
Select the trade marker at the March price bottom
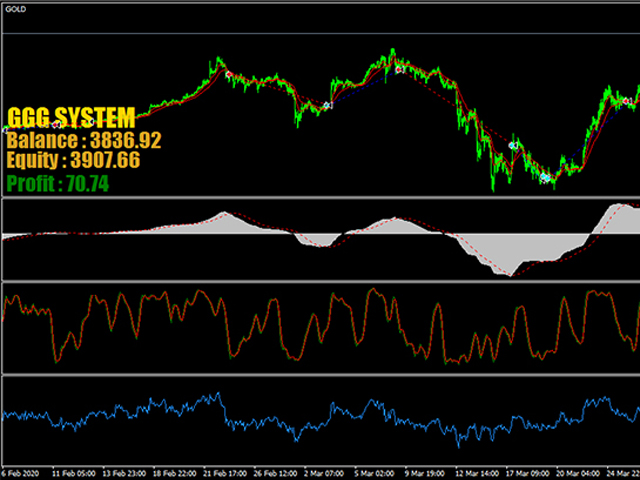545,178
